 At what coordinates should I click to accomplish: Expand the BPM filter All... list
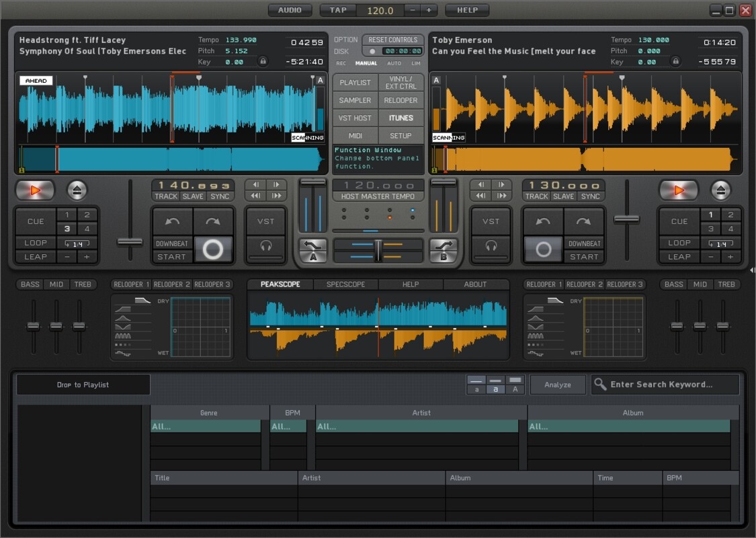[x=288, y=426]
